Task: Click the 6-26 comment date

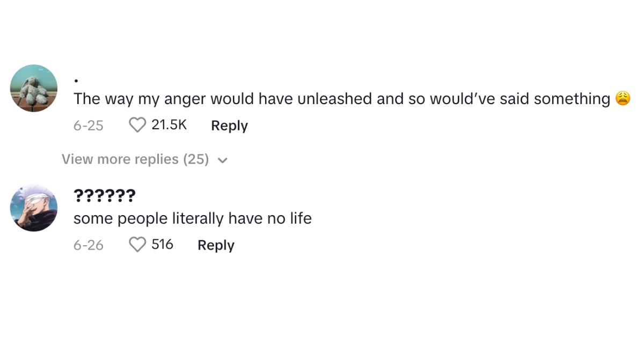Action: (88, 245)
